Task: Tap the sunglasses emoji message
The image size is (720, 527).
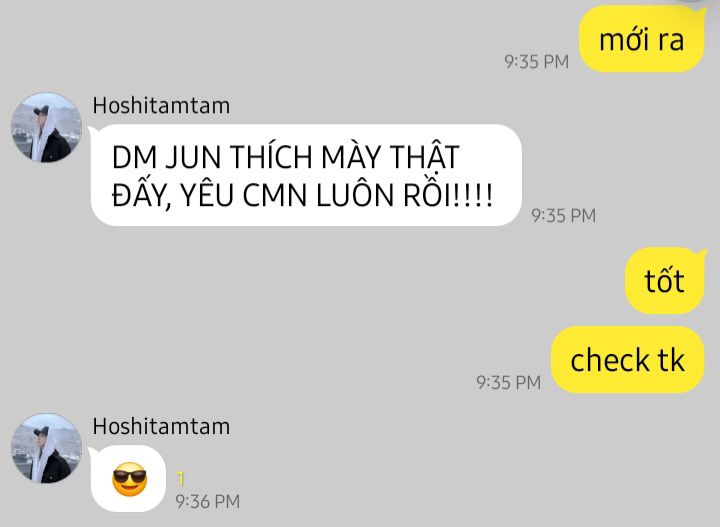Action: click(x=129, y=479)
